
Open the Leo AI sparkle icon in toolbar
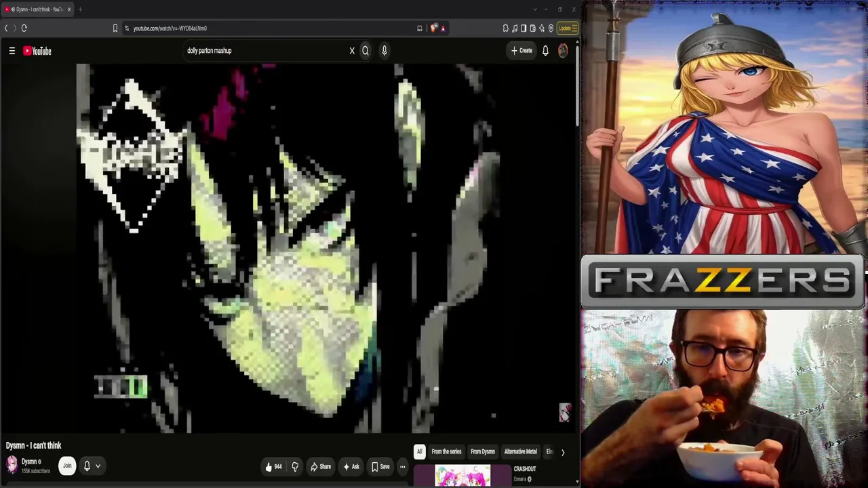click(x=542, y=28)
